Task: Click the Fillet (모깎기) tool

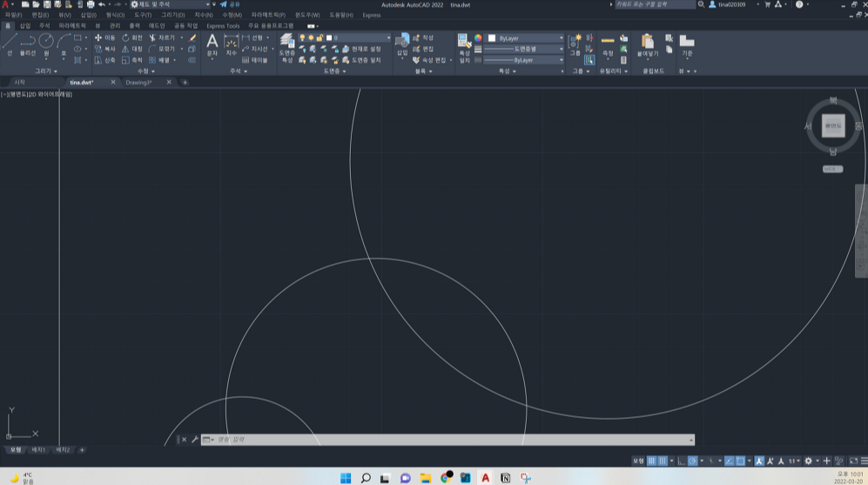Action: point(162,49)
